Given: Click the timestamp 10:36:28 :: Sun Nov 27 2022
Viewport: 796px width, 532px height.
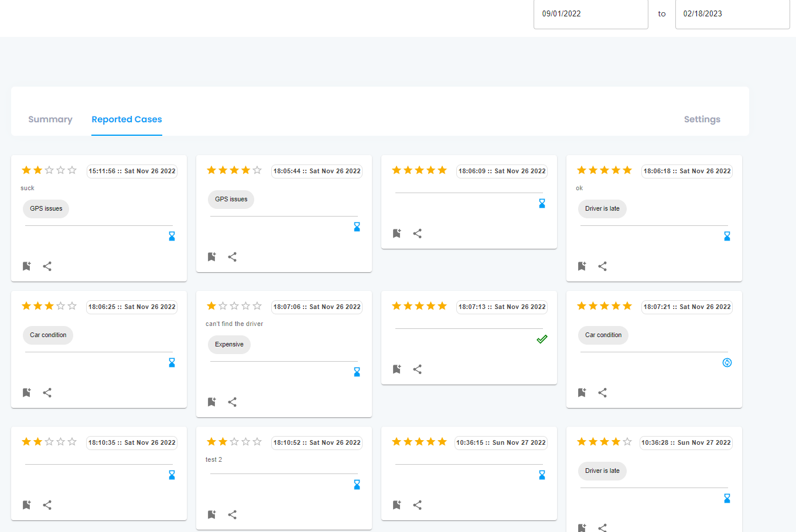Looking at the screenshot, I should 686,443.
